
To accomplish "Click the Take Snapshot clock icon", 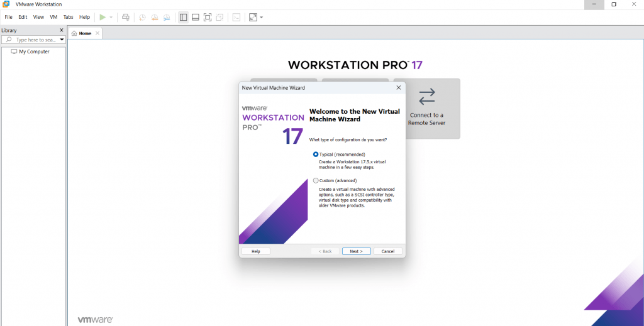I will click(142, 17).
